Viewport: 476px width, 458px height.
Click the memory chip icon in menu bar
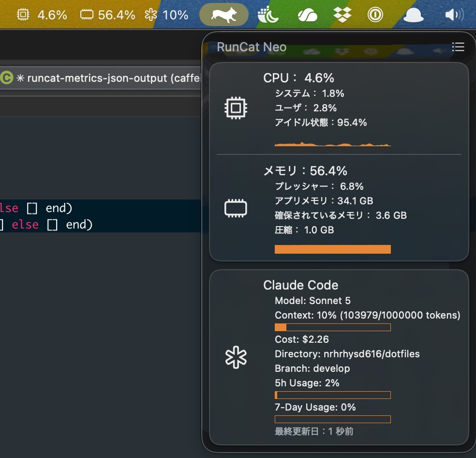point(87,15)
